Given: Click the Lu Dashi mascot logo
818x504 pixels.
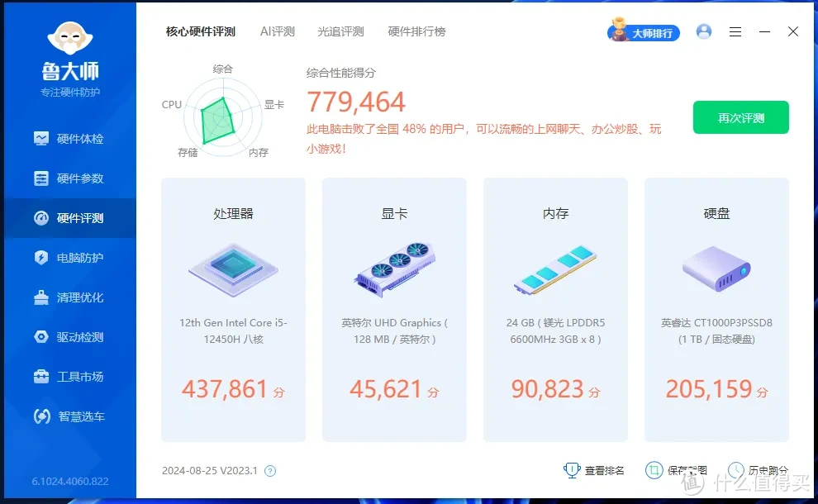Looking at the screenshot, I should pyautogui.click(x=70, y=38).
